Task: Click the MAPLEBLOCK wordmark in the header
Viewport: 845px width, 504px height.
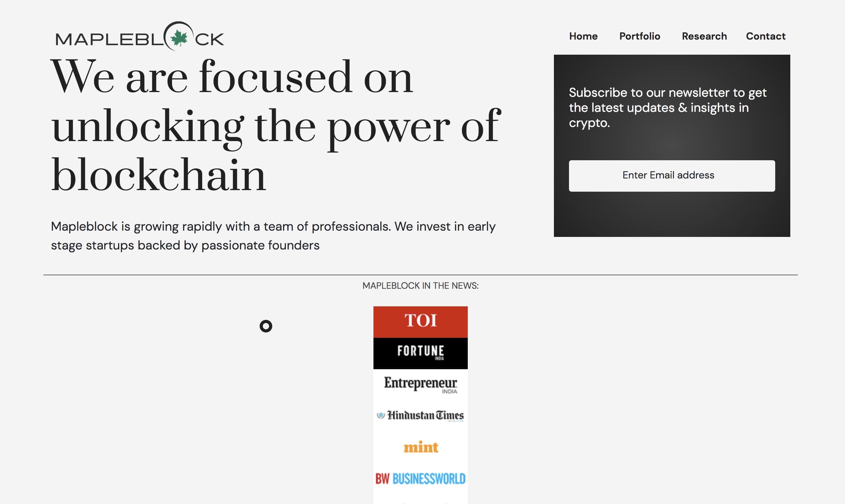Action: 140,37
